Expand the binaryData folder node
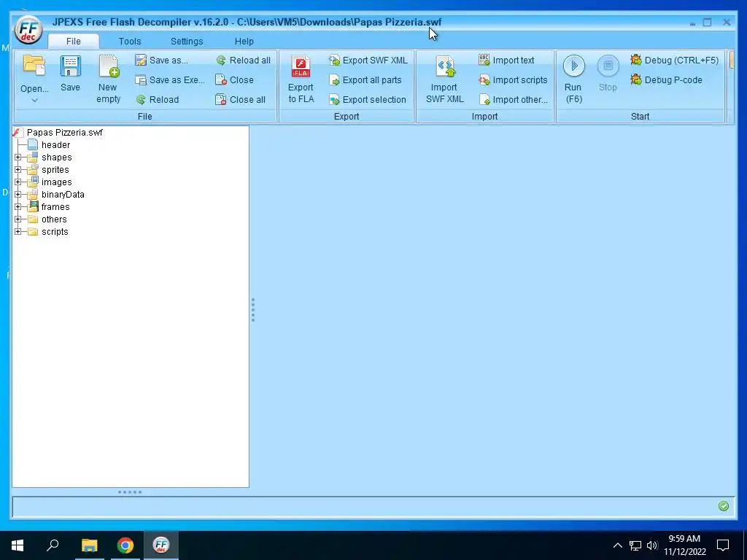 pyautogui.click(x=18, y=194)
